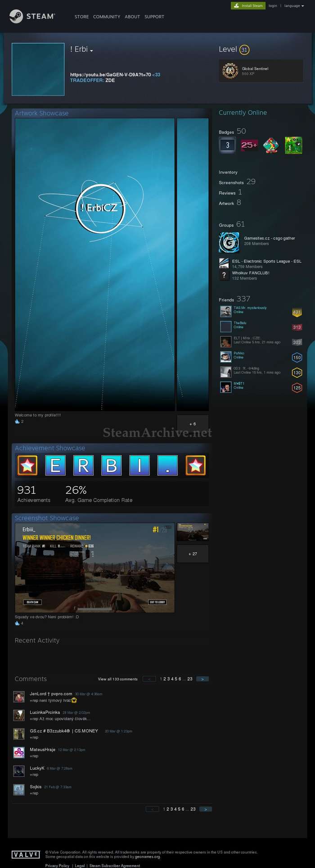Open the 25+ badge
The width and height of the screenshot is (315, 868).
249,145
